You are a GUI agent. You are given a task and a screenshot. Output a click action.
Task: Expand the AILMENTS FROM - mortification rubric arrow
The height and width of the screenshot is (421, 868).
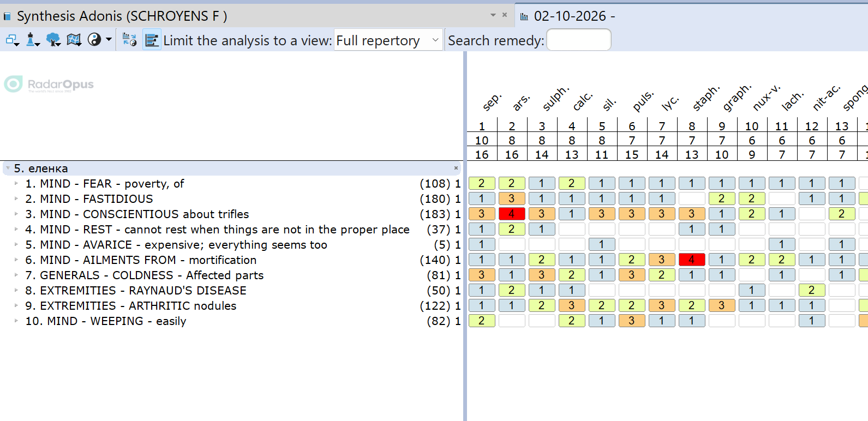pyautogui.click(x=16, y=260)
